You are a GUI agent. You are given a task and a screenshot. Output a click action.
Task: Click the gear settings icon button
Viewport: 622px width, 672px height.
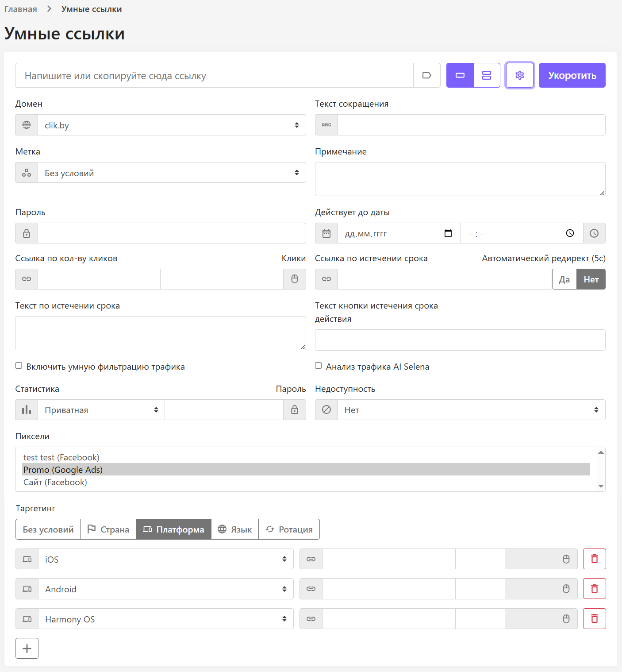[520, 75]
